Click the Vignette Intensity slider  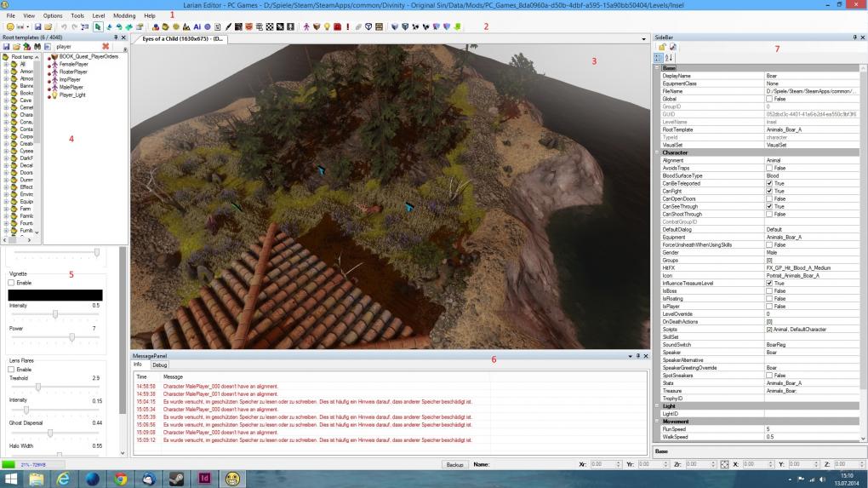(x=55, y=314)
